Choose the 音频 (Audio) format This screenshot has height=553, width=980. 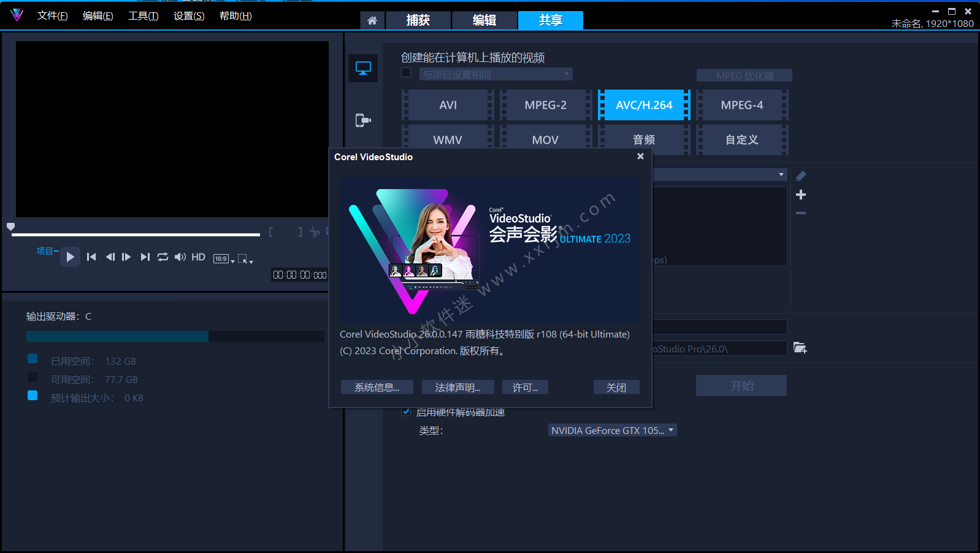[x=644, y=139]
